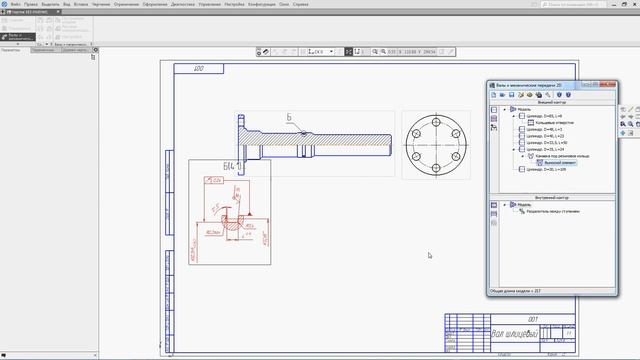The height and width of the screenshot is (360, 640).
Task: Click first side icon of inner contour section
Action: point(494,205)
